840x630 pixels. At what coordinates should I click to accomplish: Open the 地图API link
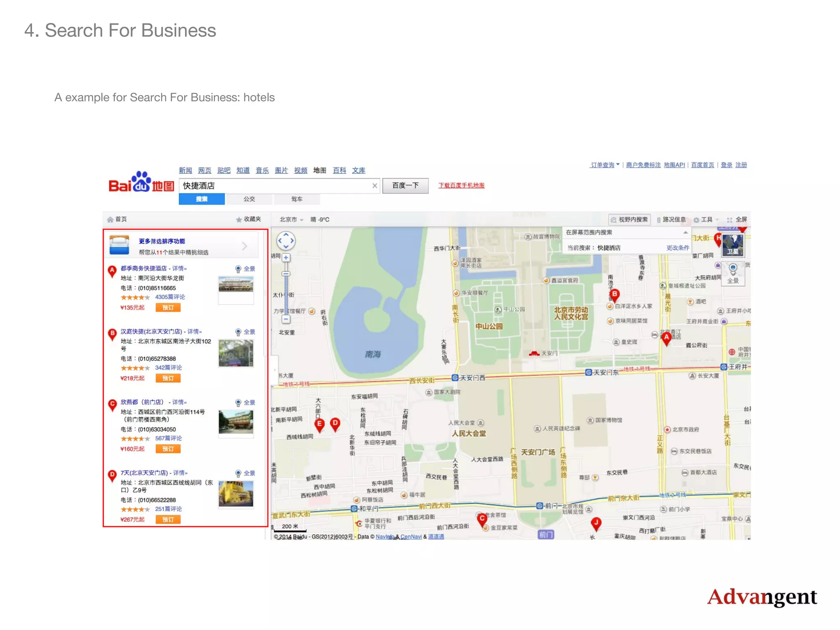674,165
